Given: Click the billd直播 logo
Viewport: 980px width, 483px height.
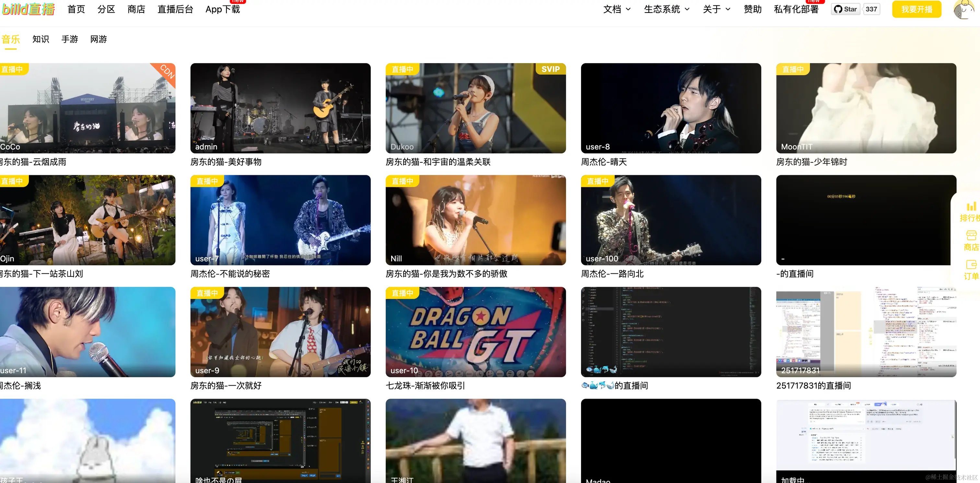Looking at the screenshot, I should (x=29, y=9).
